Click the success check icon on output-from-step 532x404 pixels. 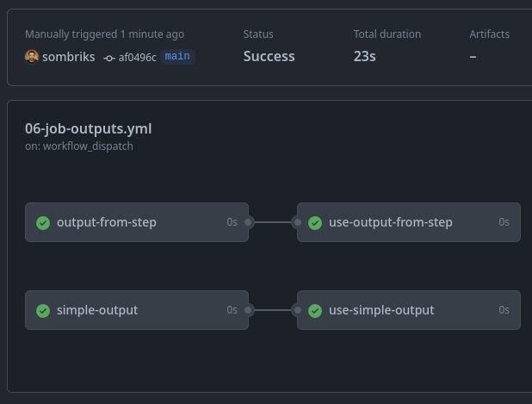(43, 223)
